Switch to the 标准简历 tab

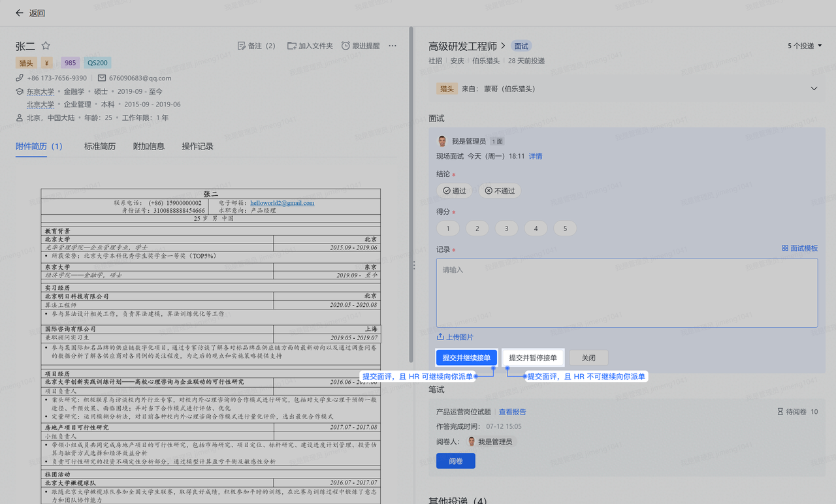click(100, 146)
